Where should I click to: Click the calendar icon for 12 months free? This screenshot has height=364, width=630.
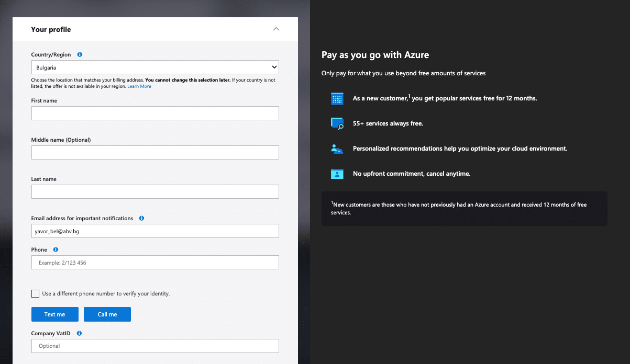coord(337,98)
